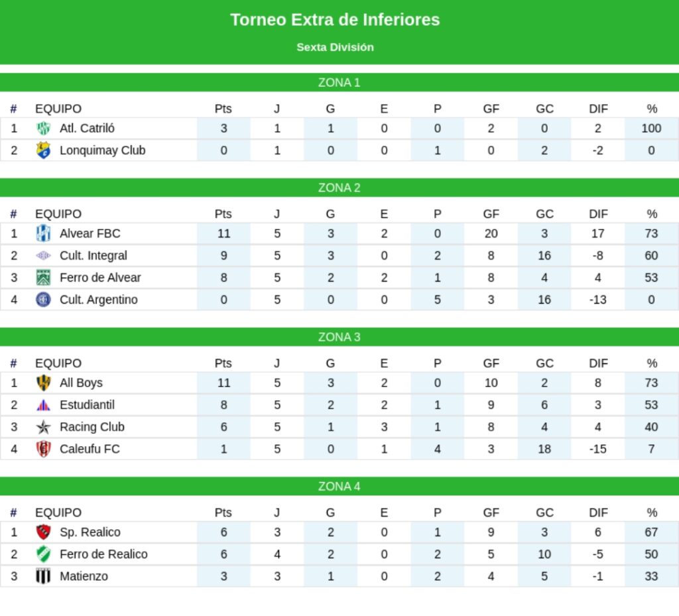The width and height of the screenshot is (679, 616).
Task: Select the ZONA 1 section header
Action: [339, 83]
